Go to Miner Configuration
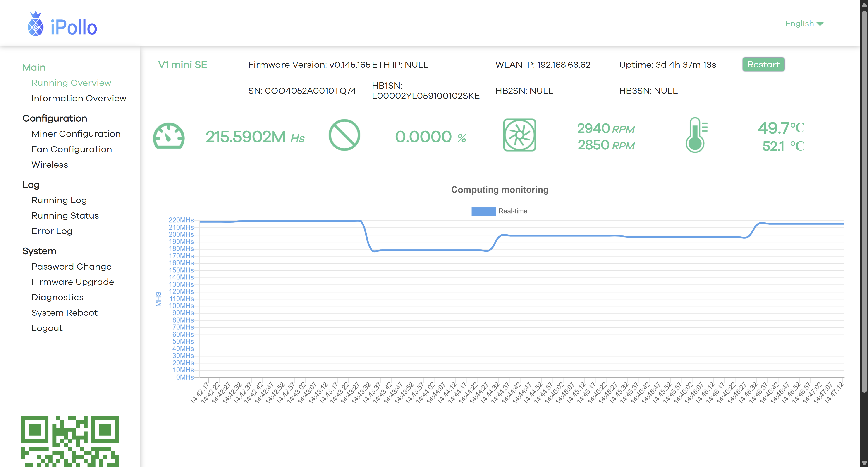868x467 pixels. [76, 134]
